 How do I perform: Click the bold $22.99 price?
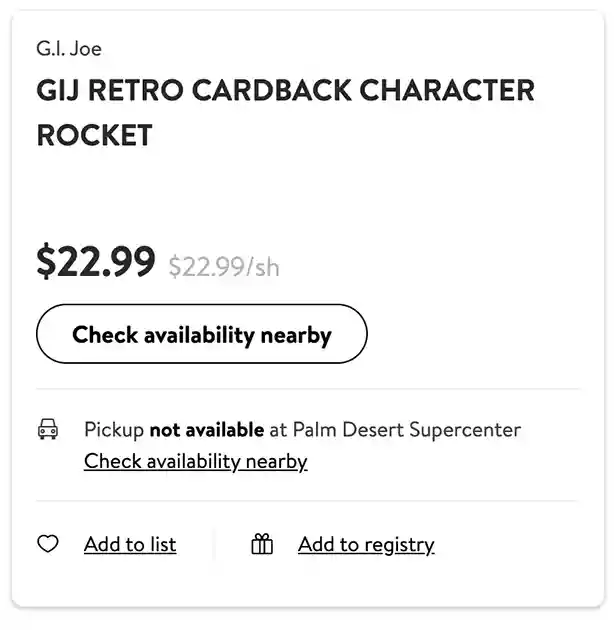point(96,262)
